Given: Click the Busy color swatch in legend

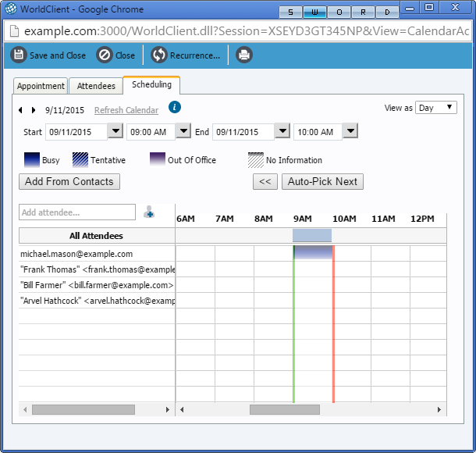Looking at the screenshot, I should pos(31,160).
